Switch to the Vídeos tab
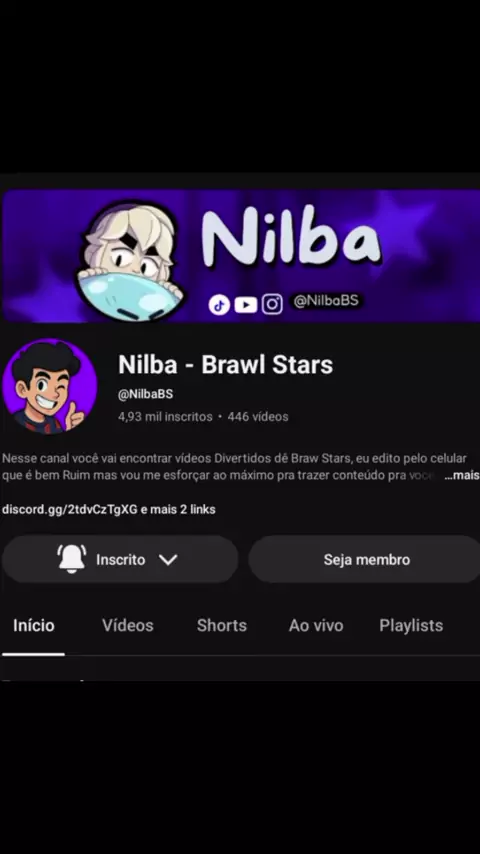Viewport: 480px width, 854px height. [x=127, y=625]
